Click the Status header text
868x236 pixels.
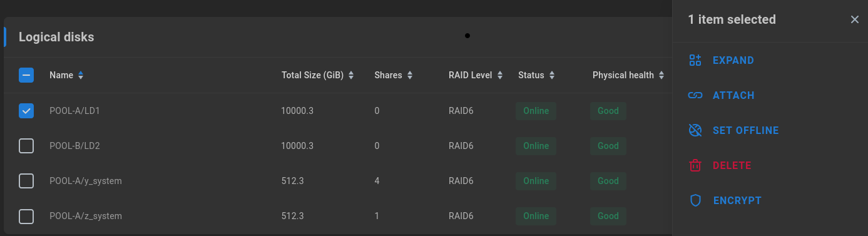(x=531, y=75)
